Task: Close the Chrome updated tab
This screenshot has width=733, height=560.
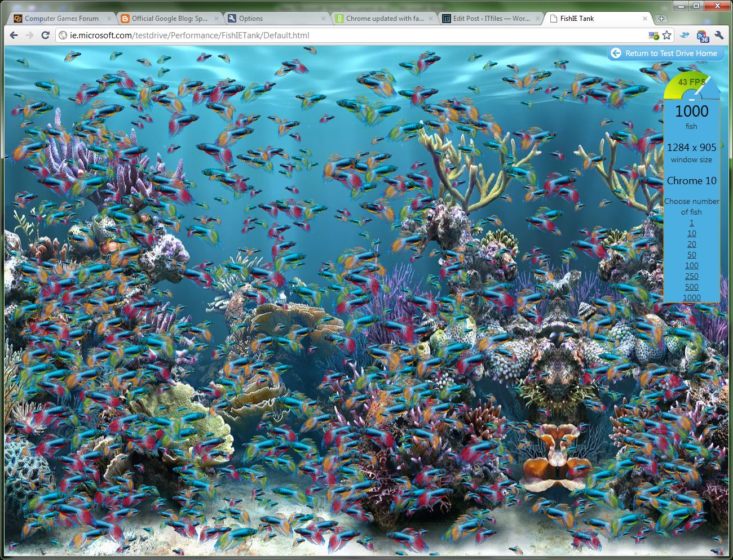Action: 431,19
